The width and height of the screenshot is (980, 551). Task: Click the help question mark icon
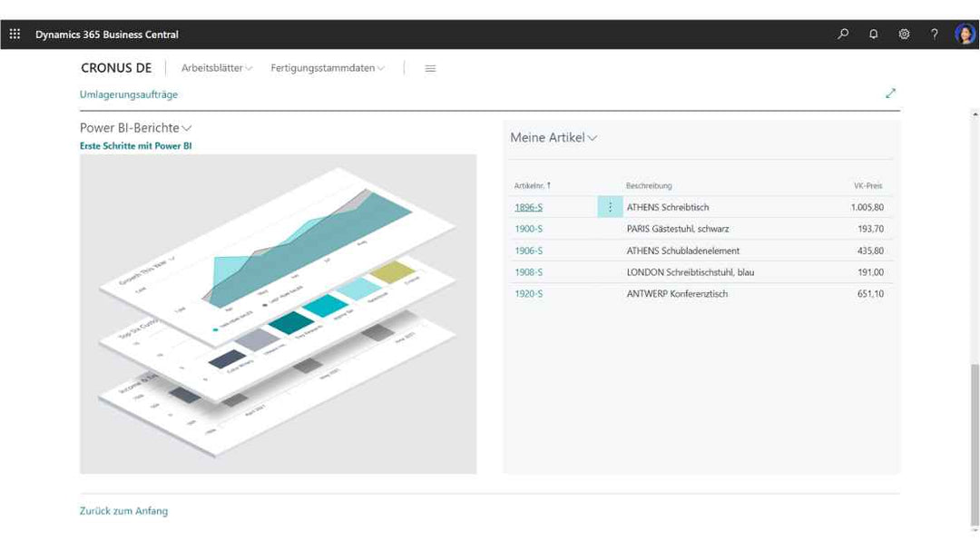tap(934, 34)
